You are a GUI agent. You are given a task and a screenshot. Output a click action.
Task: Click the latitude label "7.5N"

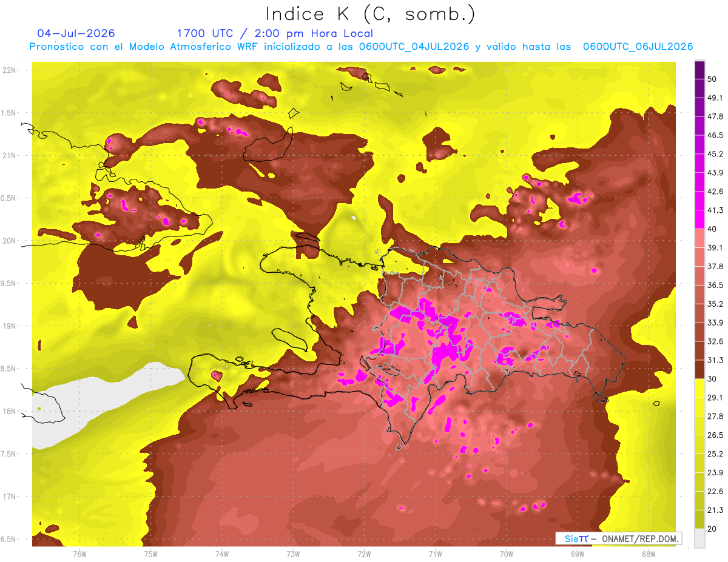pyautogui.click(x=8, y=454)
